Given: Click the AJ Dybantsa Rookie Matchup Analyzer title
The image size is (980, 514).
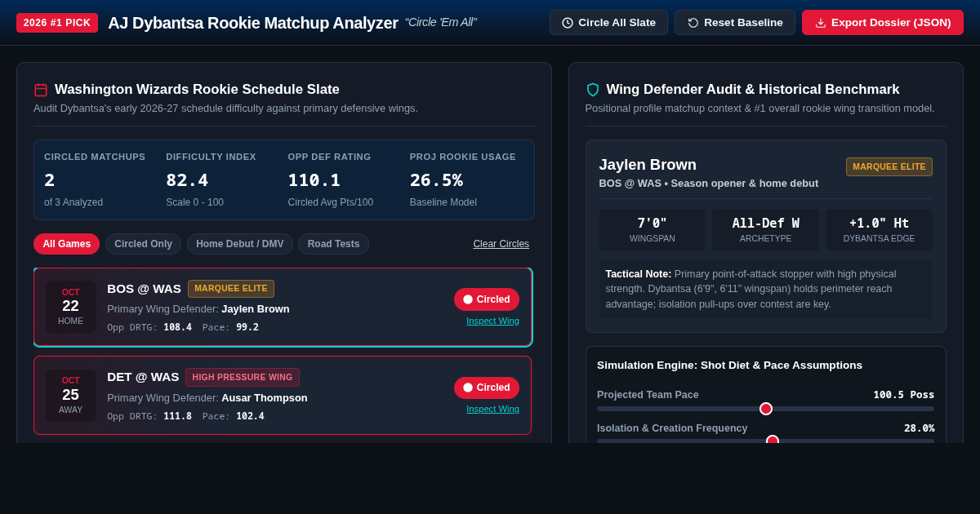Looking at the screenshot, I should click(253, 23).
